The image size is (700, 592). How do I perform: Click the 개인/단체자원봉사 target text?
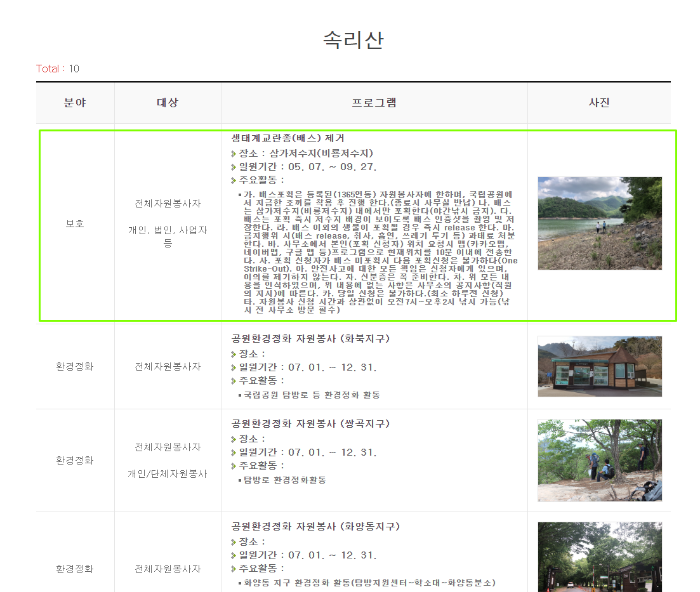point(167,474)
